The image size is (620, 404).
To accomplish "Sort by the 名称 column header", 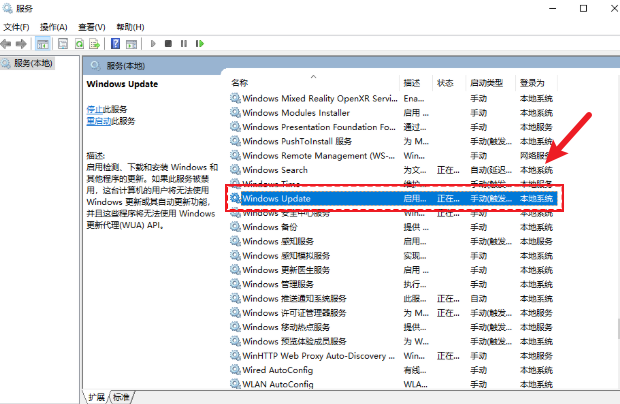I will (314, 83).
